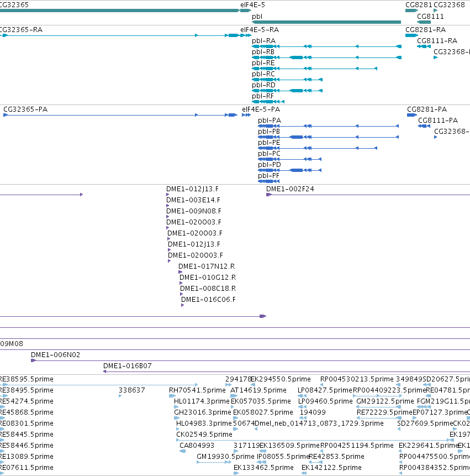Select the DME1-017N12.R feature label
Viewport: 470px width, 476px height.
point(207,266)
